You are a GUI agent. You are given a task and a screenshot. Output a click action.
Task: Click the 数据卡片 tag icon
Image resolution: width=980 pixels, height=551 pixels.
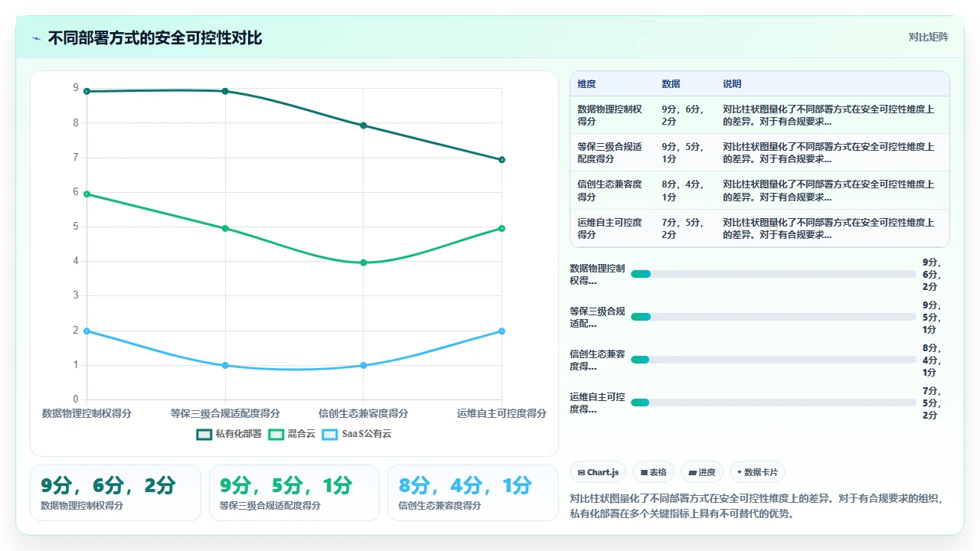click(740, 473)
